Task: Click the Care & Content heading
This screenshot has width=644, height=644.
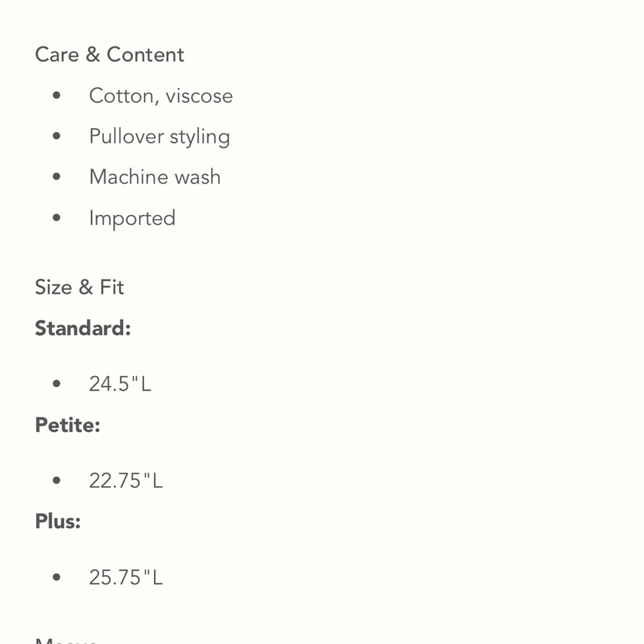Action: click(x=109, y=55)
